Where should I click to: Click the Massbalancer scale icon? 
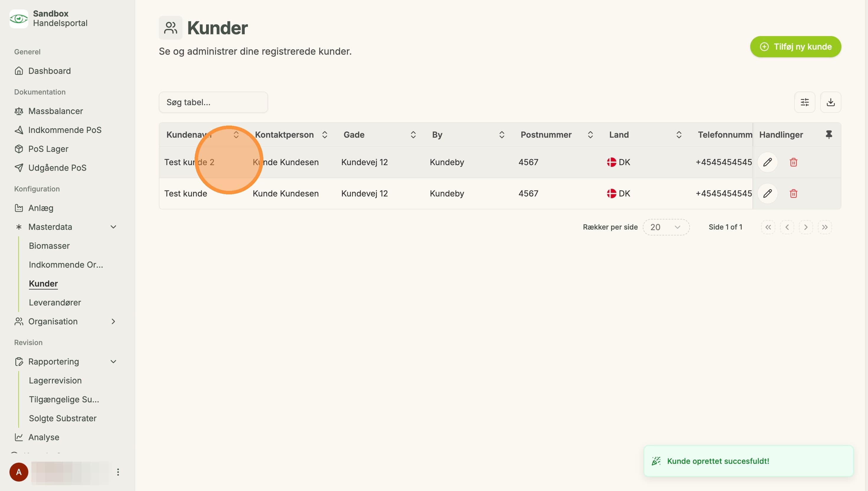tap(19, 111)
